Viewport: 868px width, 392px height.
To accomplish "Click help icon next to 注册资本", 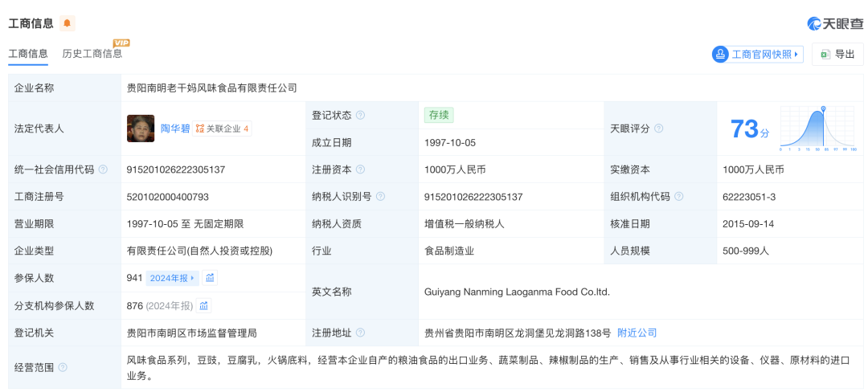I will pyautogui.click(x=360, y=169).
